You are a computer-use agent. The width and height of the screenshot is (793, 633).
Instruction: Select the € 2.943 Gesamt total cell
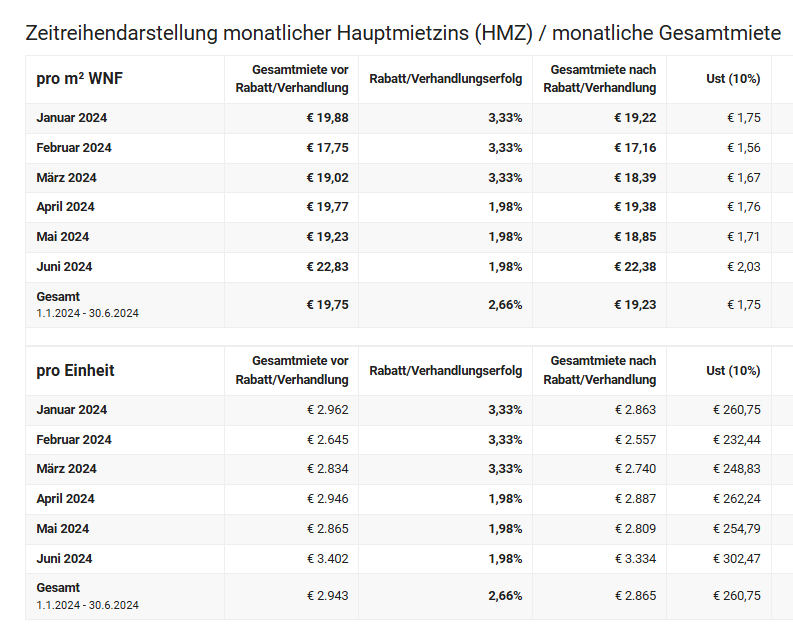[x=327, y=596]
